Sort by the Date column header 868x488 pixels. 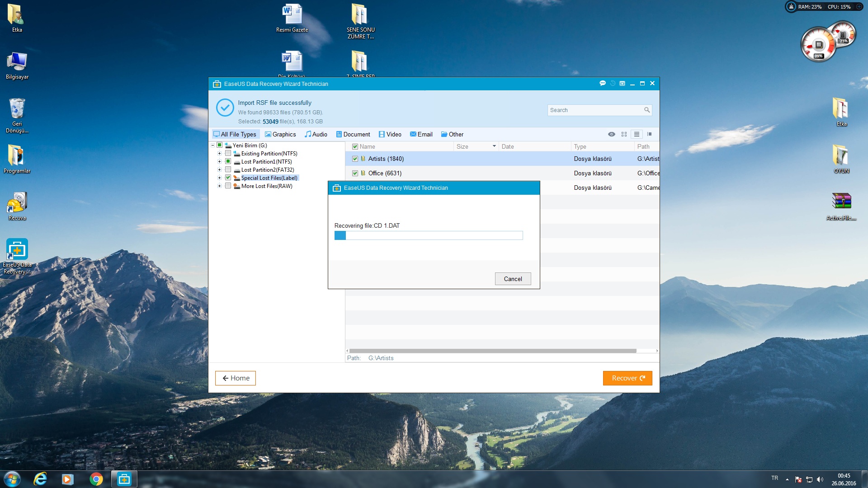tap(535, 146)
